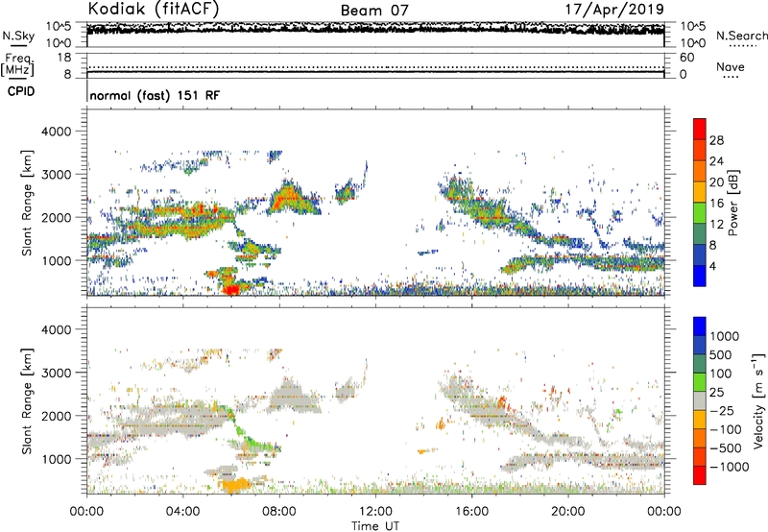768x532 pixels.
Task: Click the '20:00' time axis tick label
Action: [568, 512]
